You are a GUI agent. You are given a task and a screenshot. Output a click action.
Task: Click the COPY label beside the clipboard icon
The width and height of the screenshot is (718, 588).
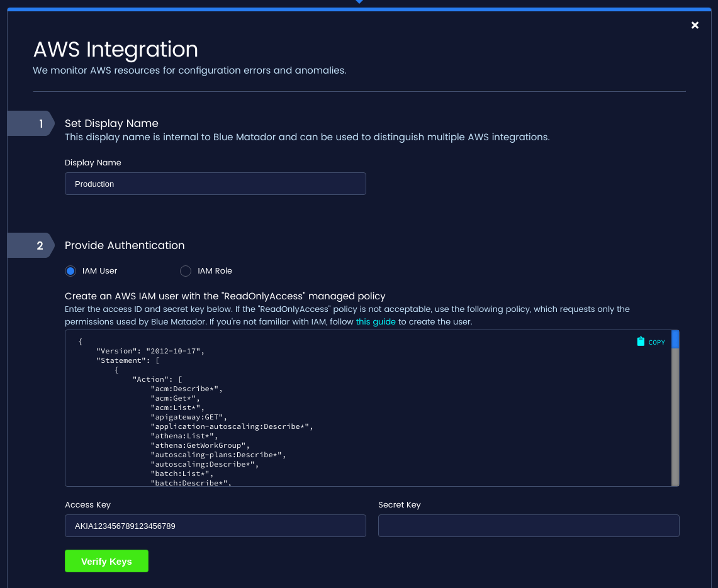[x=656, y=342]
